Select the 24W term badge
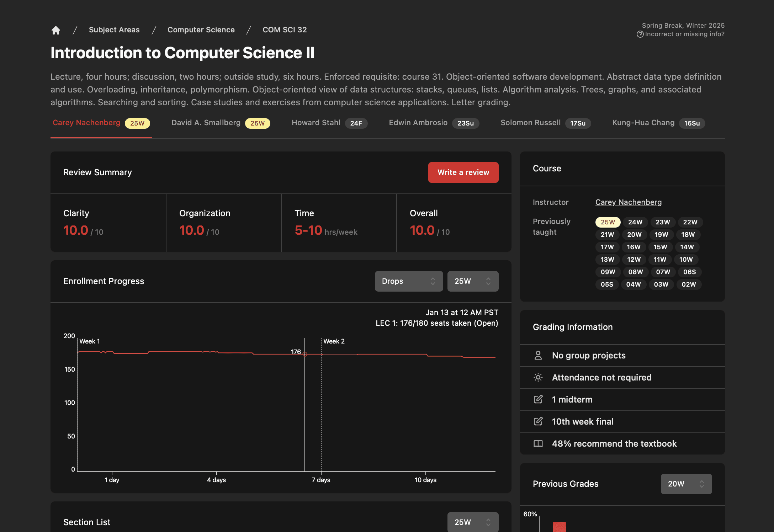 (635, 222)
